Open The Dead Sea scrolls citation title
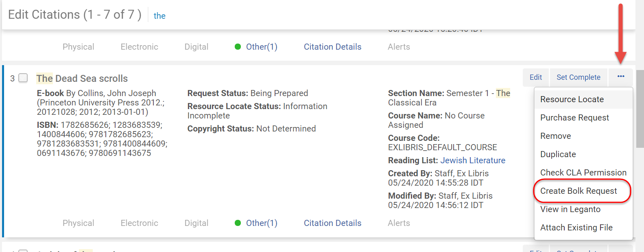Screen dimensions: 644x252 tap(82, 79)
